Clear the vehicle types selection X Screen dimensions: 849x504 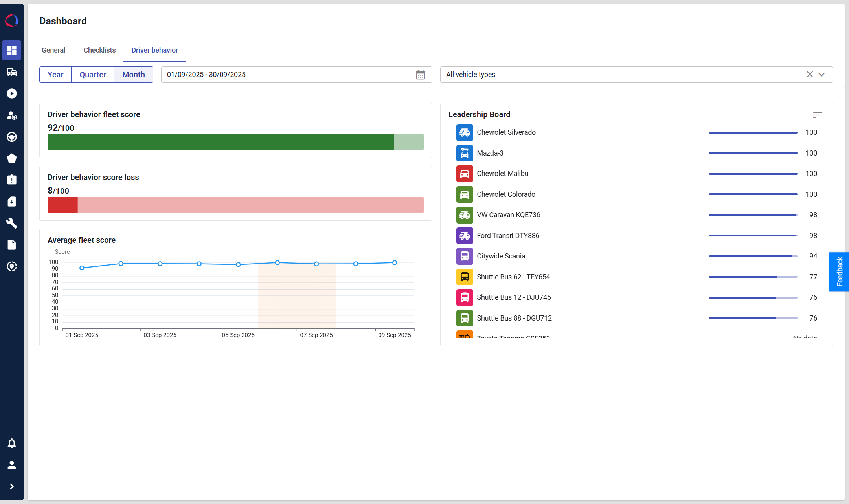tap(810, 75)
